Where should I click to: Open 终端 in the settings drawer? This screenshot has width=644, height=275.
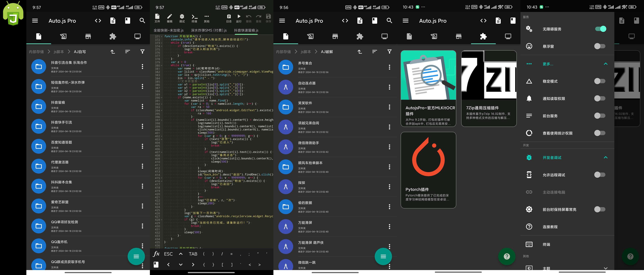coord(567,244)
